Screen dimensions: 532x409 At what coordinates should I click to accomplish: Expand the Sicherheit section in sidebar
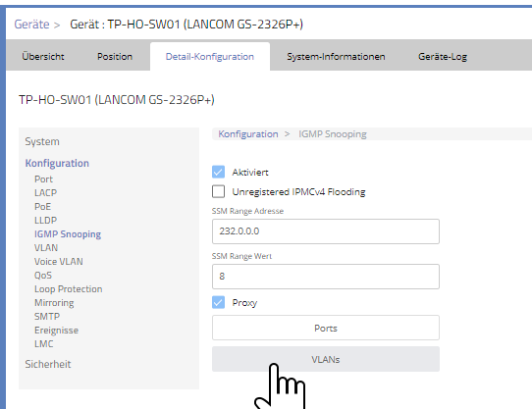pyautogui.click(x=48, y=364)
